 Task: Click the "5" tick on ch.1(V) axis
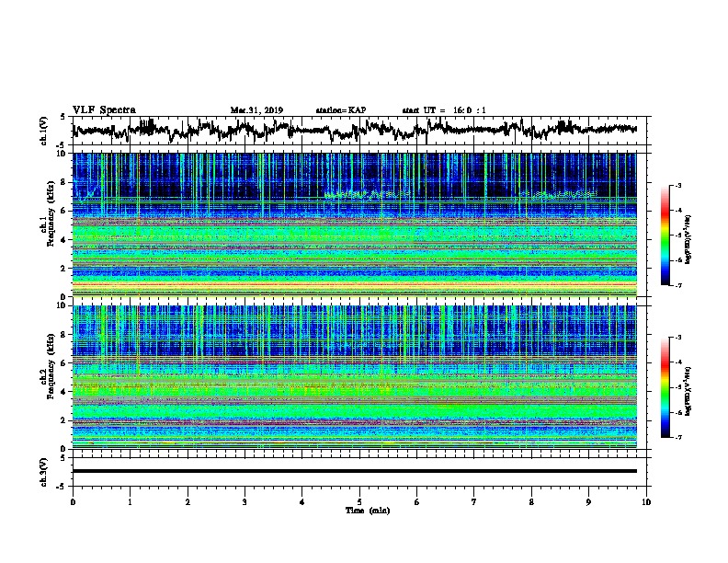[63, 117]
